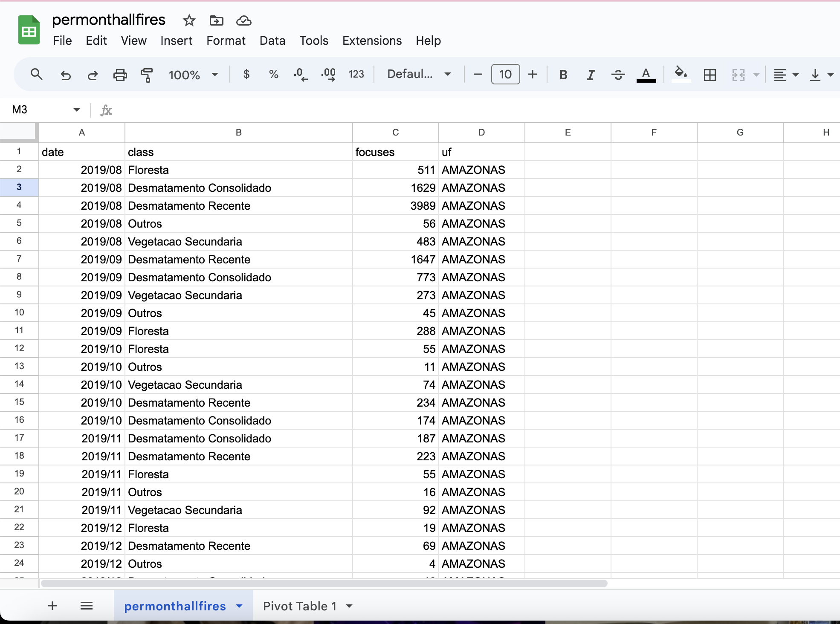
Task: Open the text color picker
Action: [x=646, y=75]
